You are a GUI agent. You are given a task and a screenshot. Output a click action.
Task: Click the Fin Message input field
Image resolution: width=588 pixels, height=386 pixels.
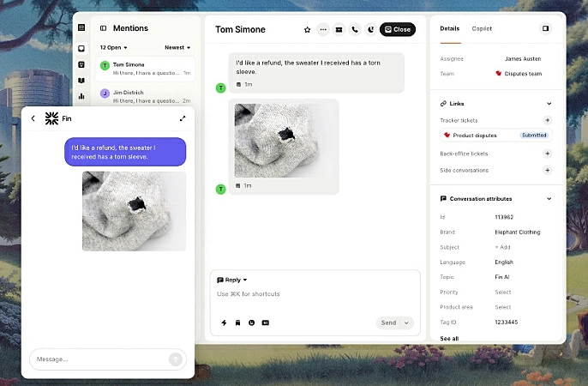[x=99, y=359]
